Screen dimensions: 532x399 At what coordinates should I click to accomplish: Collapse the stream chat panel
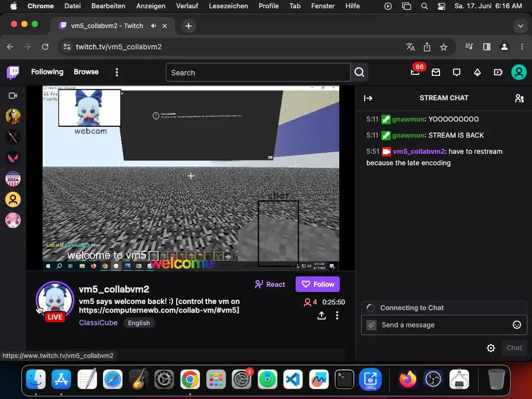[x=368, y=98]
